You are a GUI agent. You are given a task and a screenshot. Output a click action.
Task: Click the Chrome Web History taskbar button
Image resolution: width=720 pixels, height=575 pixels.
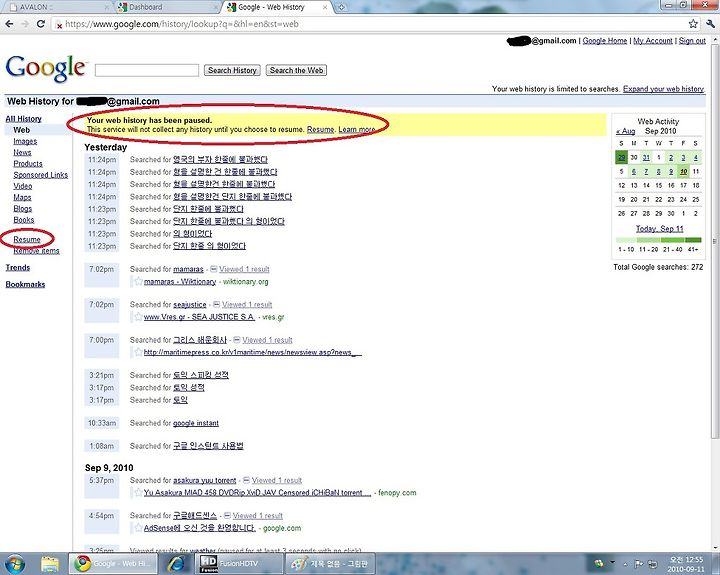coord(113,564)
